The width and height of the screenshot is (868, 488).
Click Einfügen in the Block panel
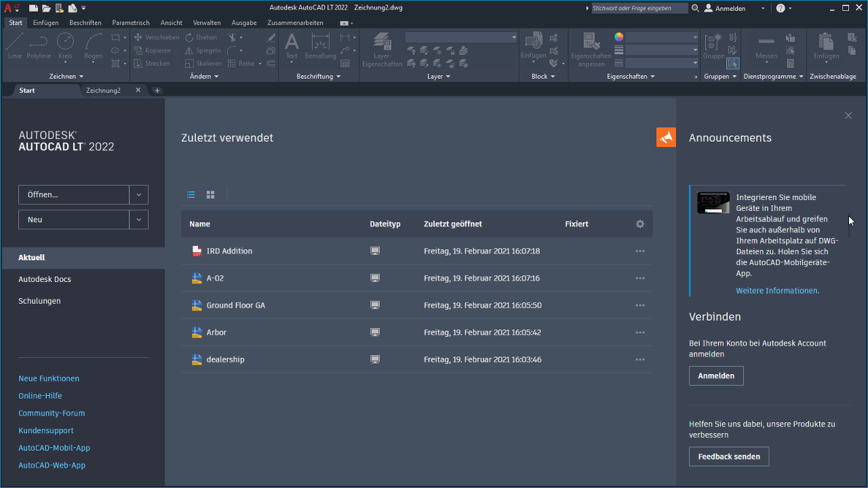click(534, 46)
